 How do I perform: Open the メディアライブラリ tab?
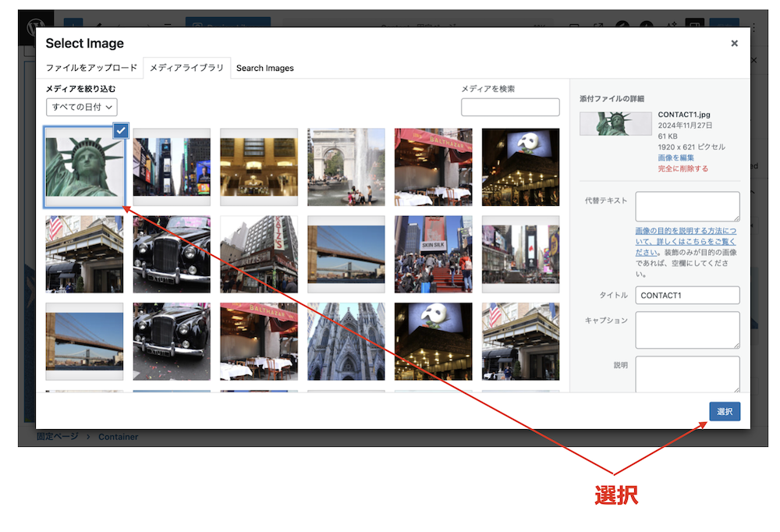186,68
